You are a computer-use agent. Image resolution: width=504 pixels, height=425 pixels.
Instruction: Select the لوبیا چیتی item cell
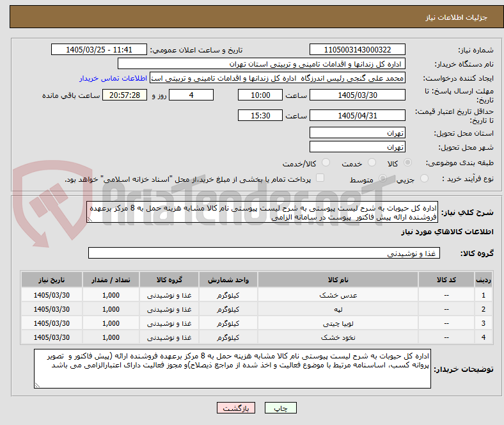(x=338, y=323)
